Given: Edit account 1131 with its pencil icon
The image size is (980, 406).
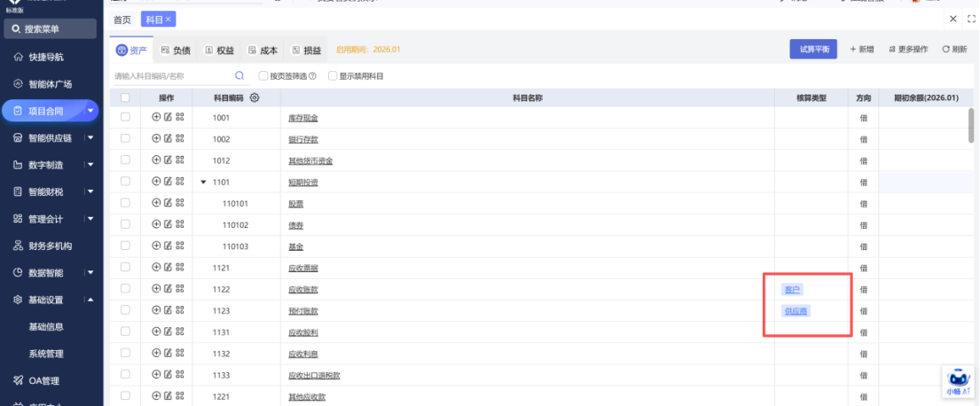Looking at the screenshot, I should tap(168, 331).
